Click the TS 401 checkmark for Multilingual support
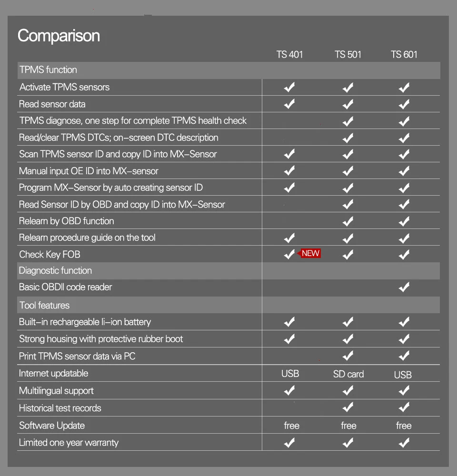The height and width of the screenshot is (476, 457). (x=289, y=390)
